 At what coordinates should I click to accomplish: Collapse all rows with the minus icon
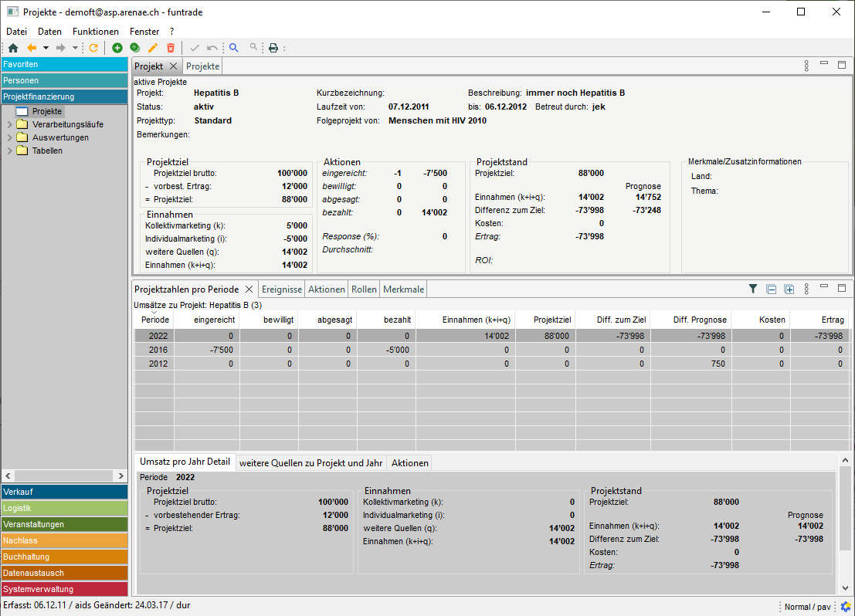click(x=771, y=289)
